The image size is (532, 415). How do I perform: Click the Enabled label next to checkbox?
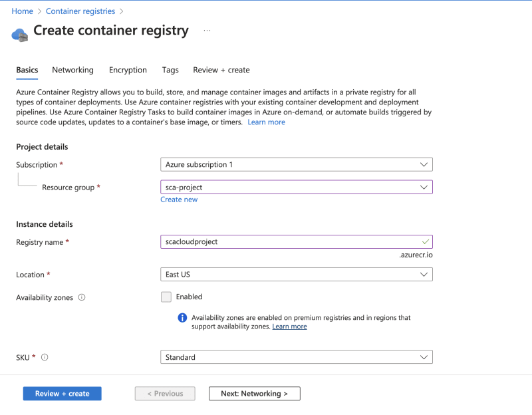tap(189, 297)
